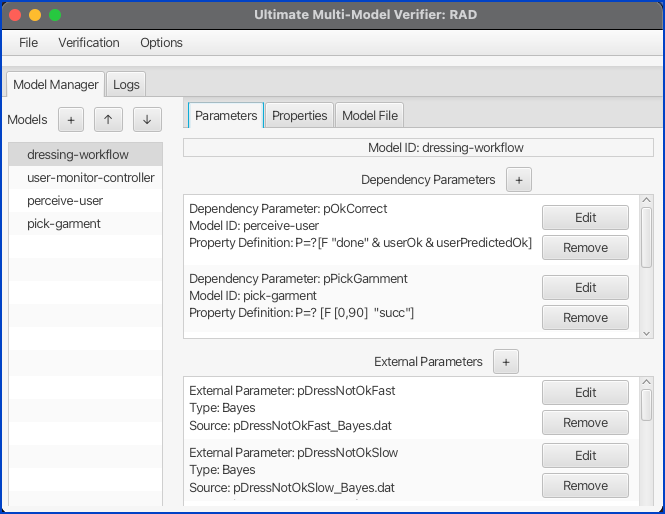This screenshot has width=665, height=514.
Task: Move selected model up with arrow button
Action: point(108,120)
